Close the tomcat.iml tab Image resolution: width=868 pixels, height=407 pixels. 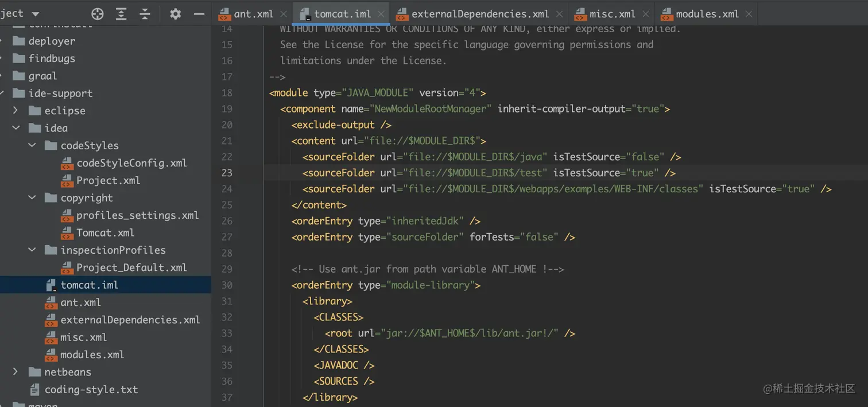[x=381, y=14]
